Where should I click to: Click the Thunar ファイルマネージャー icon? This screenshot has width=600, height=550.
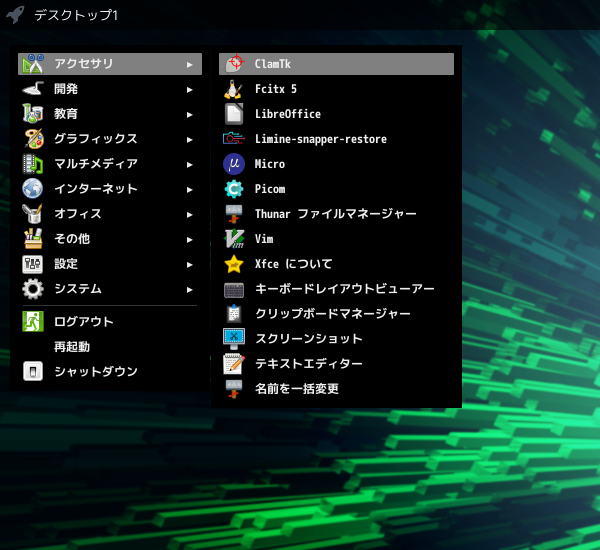[234, 214]
